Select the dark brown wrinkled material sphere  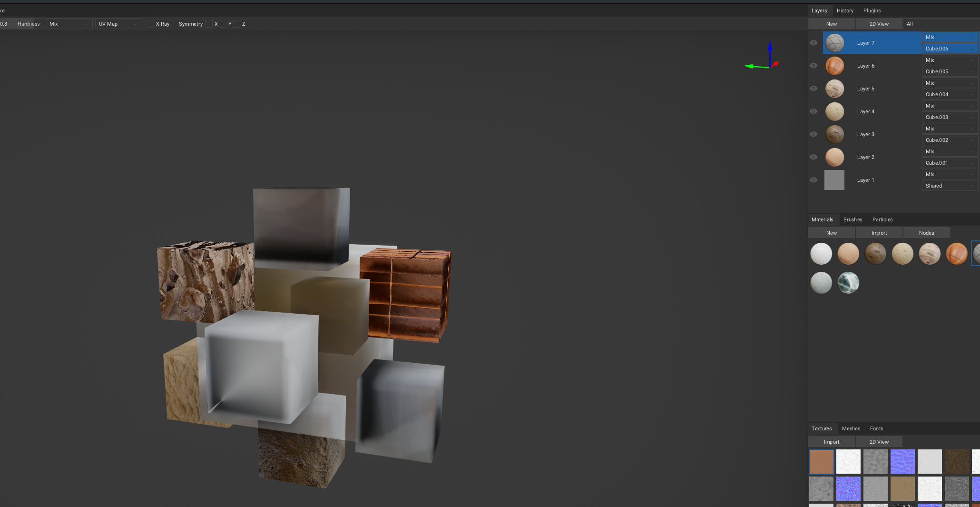click(x=875, y=253)
